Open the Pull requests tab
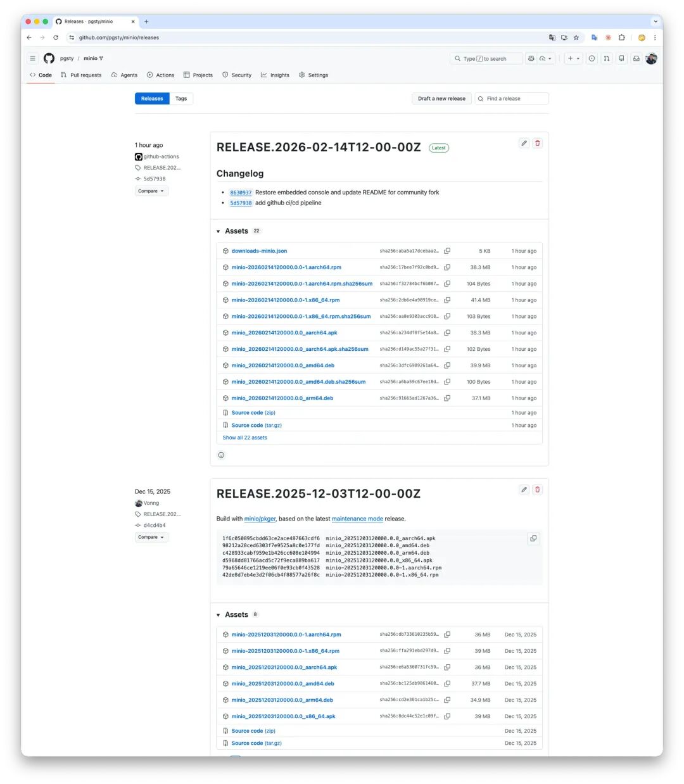 (x=81, y=75)
